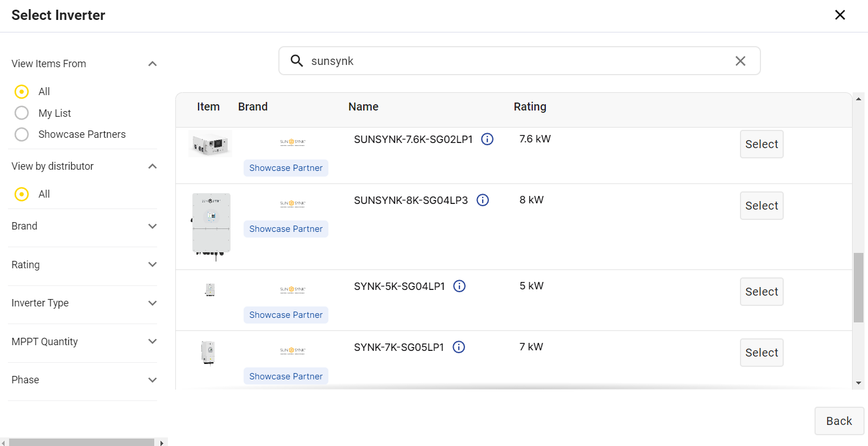The image size is (868, 446).
Task: Click Sunsynk brand logo in 7.6 kW row
Action: tap(293, 142)
